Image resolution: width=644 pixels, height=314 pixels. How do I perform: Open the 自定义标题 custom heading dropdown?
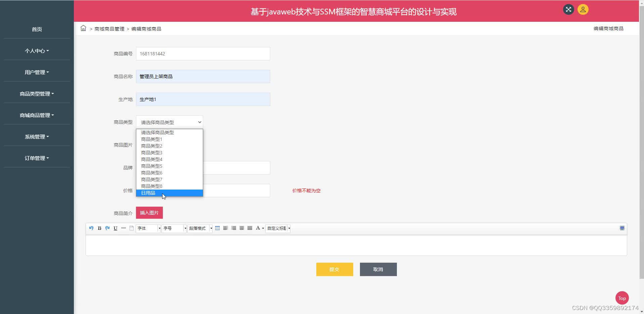278,228
